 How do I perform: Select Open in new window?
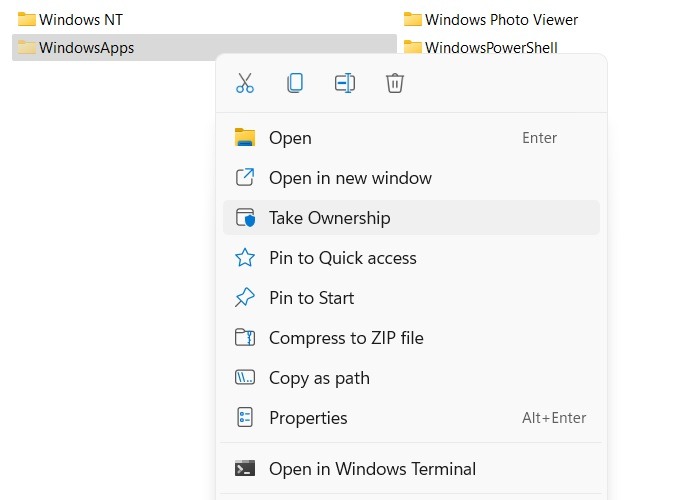[x=411, y=178]
